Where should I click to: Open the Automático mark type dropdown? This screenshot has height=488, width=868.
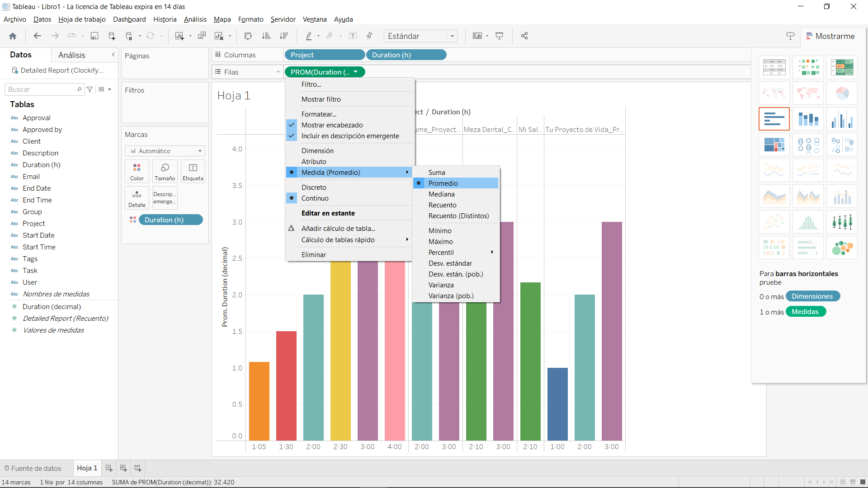point(200,150)
